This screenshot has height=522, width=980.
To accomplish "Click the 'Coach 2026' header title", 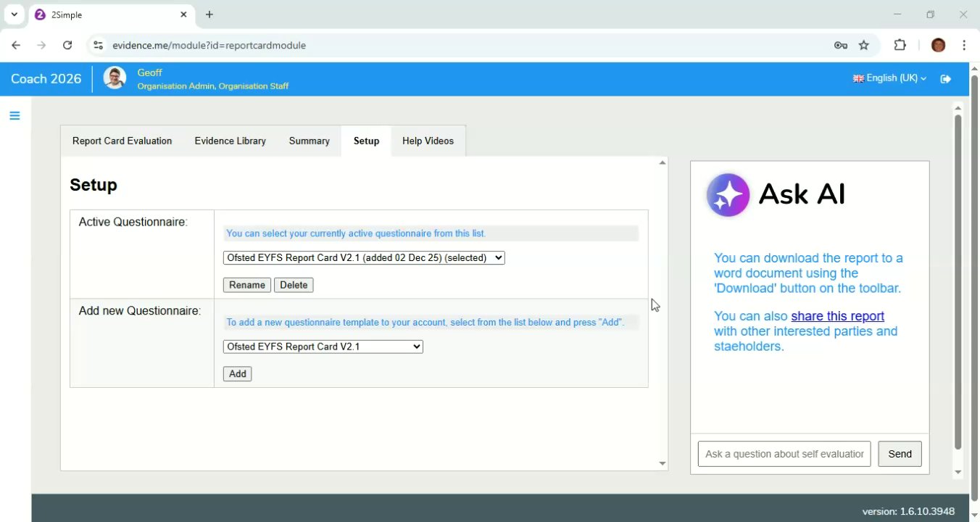I will (x=46, y=78).
